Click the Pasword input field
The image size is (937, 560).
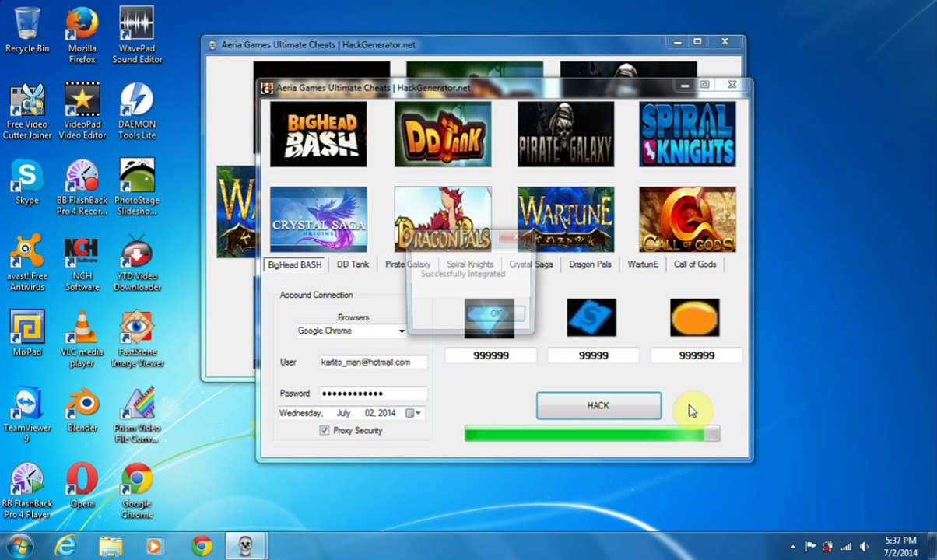(374, 393)
